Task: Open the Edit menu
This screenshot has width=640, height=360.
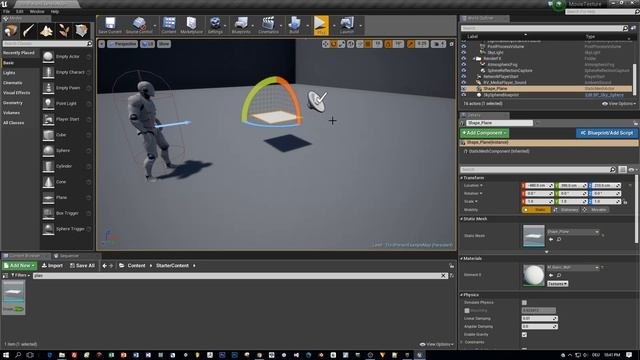Action: click(20, 11)
